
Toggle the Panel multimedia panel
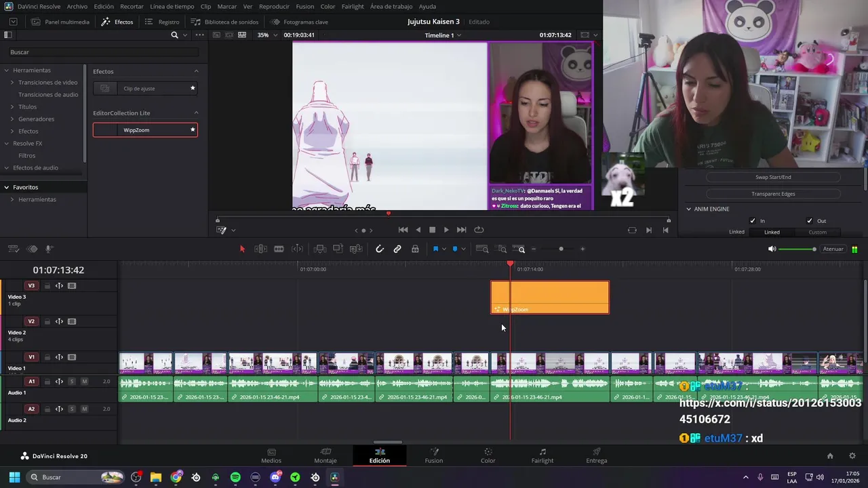click(x=60, y=22)
